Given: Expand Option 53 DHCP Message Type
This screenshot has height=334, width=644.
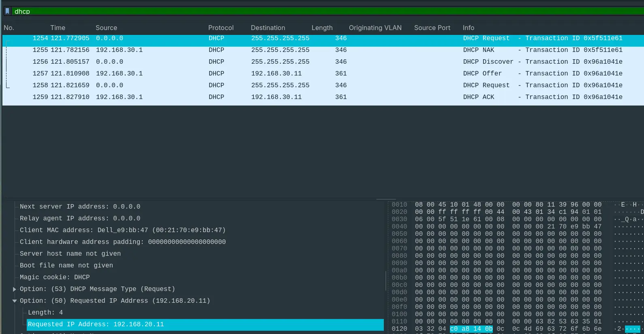Looking at the screenshot, I should click(x=15, y=289).
